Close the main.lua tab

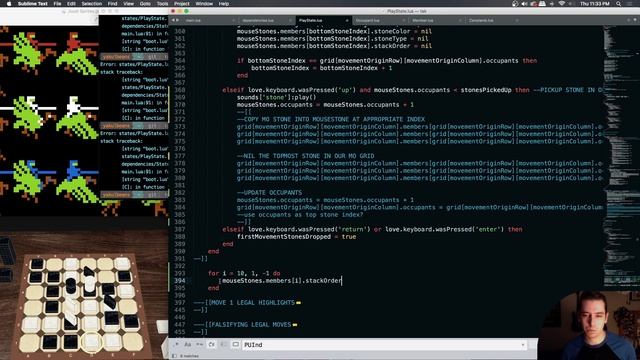[234, 20]
